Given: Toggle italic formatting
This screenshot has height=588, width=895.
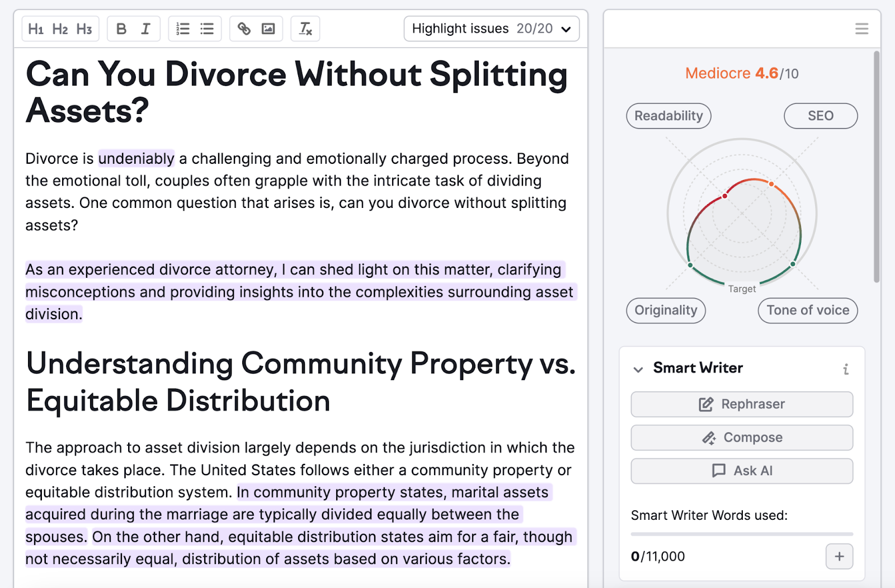Looking at the screenshot, I should [x=145, y=29].
